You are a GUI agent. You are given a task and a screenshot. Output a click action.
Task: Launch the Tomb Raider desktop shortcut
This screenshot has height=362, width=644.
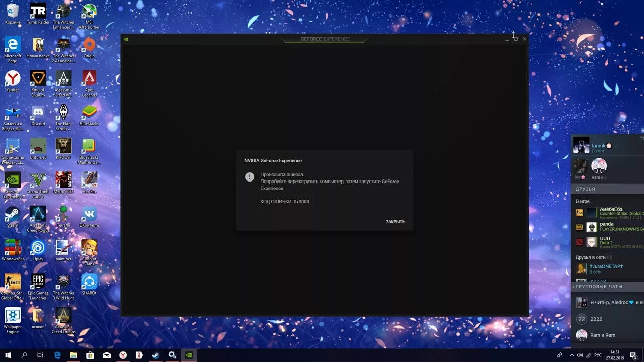pos(38,14)
